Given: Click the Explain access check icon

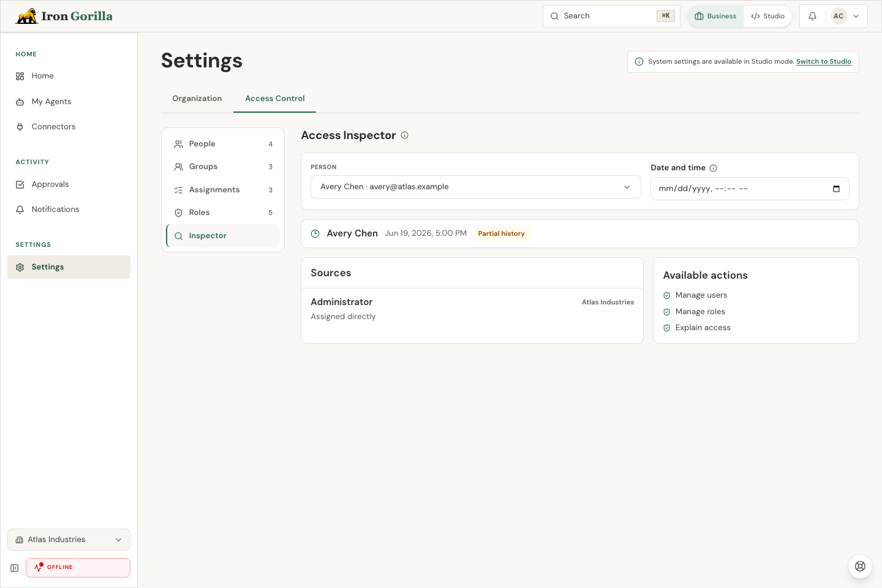Looking at the screenshot, I should coord(667,328).
